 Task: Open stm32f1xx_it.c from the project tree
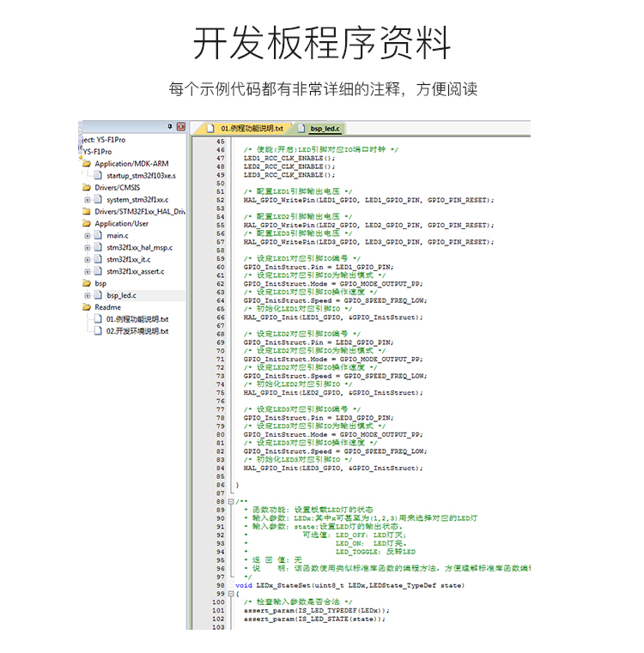pyautogui.click(x=128, y=259)
